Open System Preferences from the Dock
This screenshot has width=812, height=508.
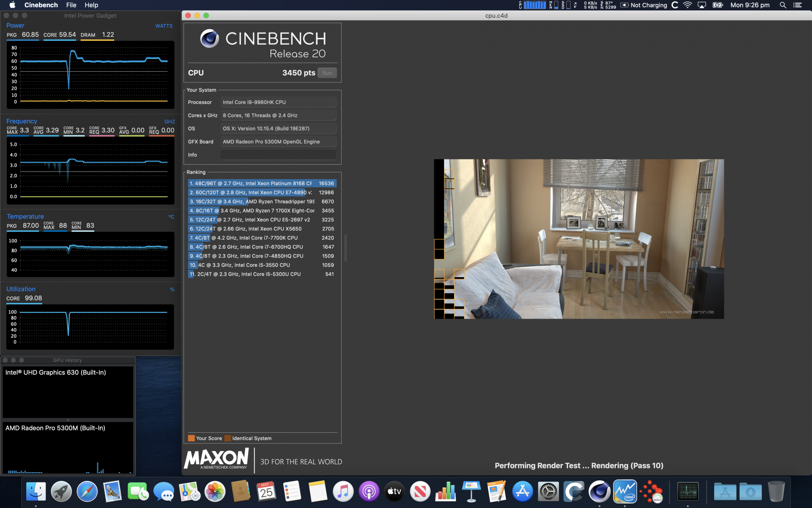point(548,491)
